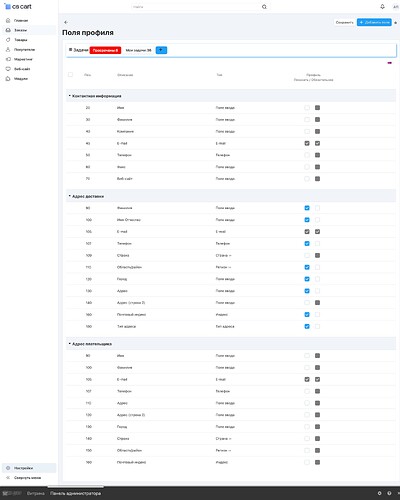400x500 pixels.
Task: Click the CS-Cart logo
Action: pyautogui.click(x=18, y=6)
